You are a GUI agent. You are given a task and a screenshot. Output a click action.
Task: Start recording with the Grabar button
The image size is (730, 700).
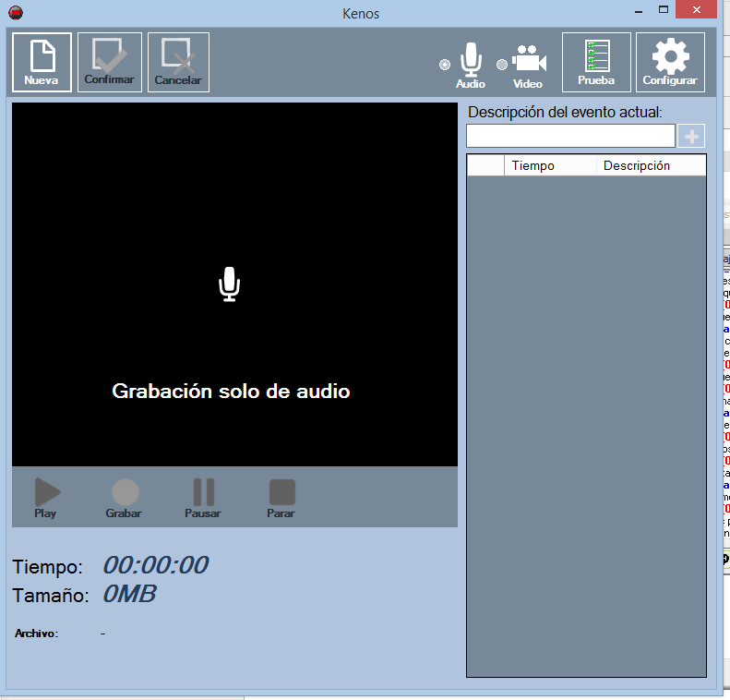[125, 498]
